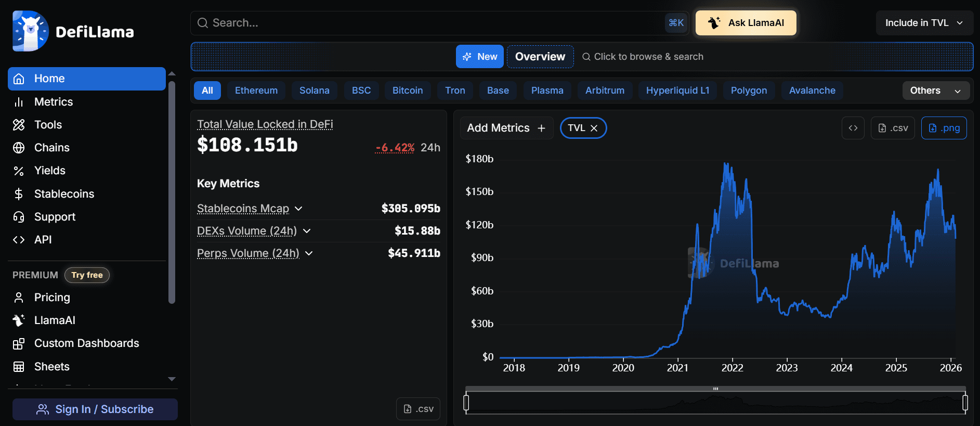Click the Chains globe icon
The width and height of the screenshot is (980, 426).
click(x=19, y=148)
